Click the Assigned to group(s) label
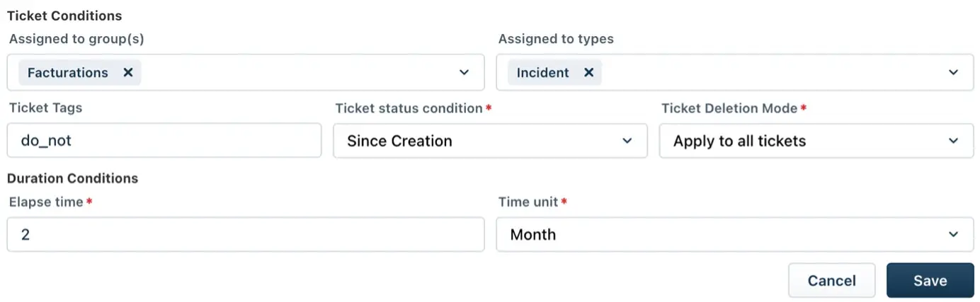Viewport: 980px width, 302px height. click(76, 39)
